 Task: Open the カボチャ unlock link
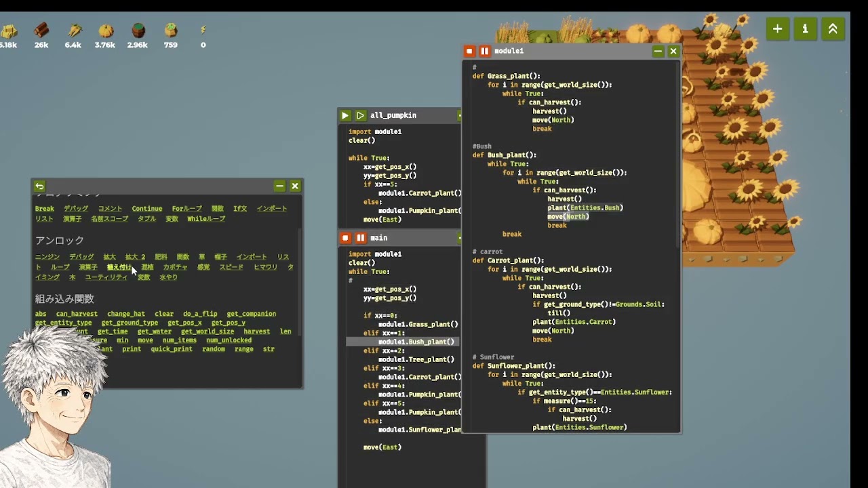click(175, 267)
